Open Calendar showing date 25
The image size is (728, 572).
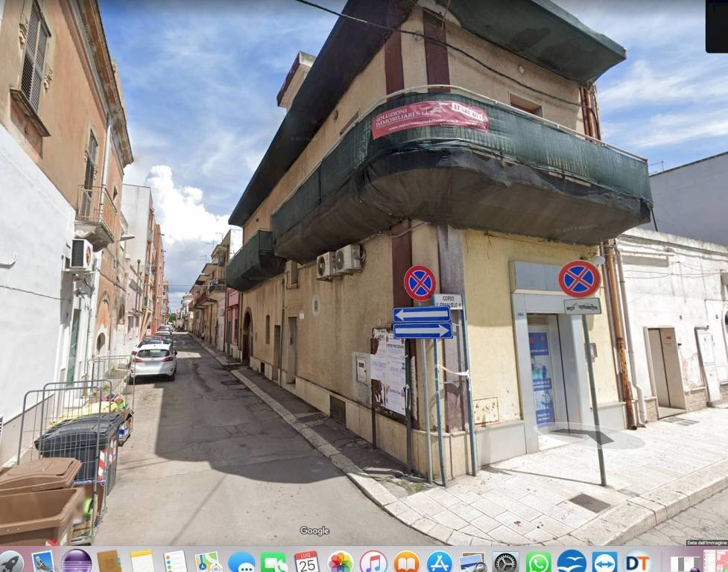click(x=306, y=561)
